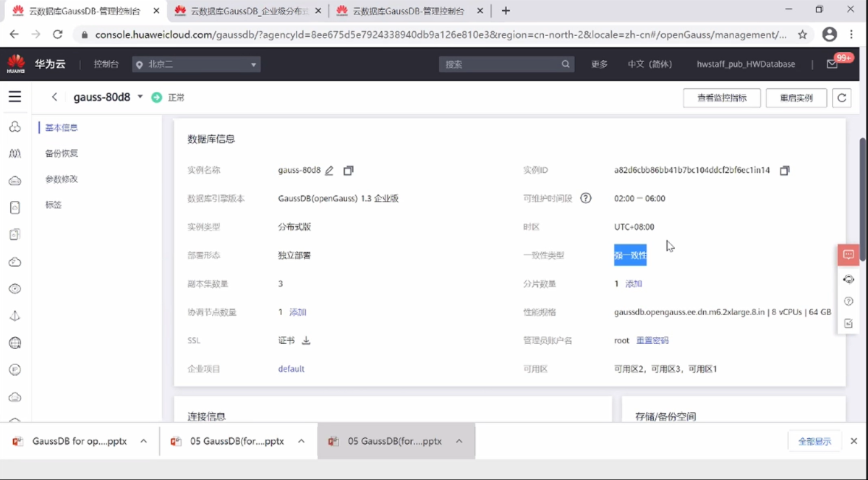Click the search magnifier icon
The width and height of the screenshot is (868, 480).
click(x=566, y=64)
